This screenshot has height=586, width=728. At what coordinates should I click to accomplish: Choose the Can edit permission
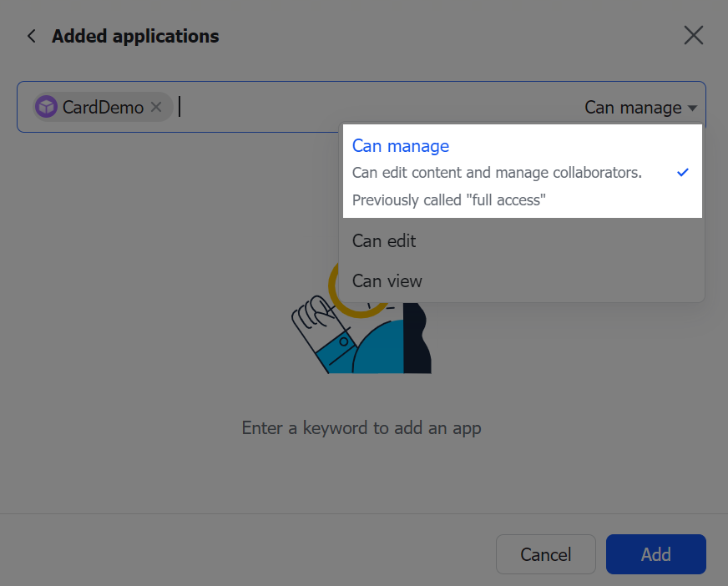click(522, 241)
